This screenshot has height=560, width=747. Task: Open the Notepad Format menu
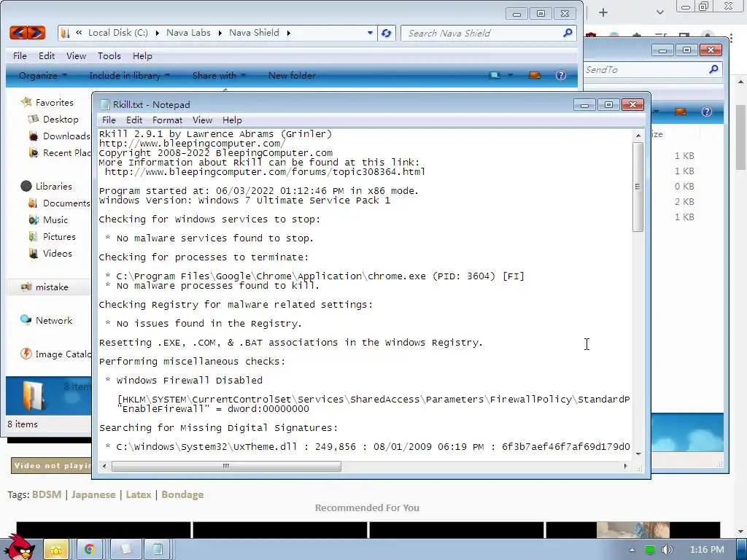coord(167,120)
